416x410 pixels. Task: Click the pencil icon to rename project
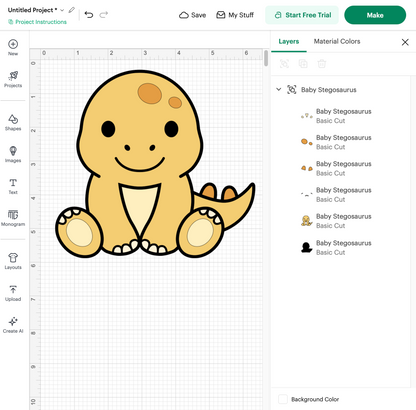pyautogui.click(x=71, y=10)
